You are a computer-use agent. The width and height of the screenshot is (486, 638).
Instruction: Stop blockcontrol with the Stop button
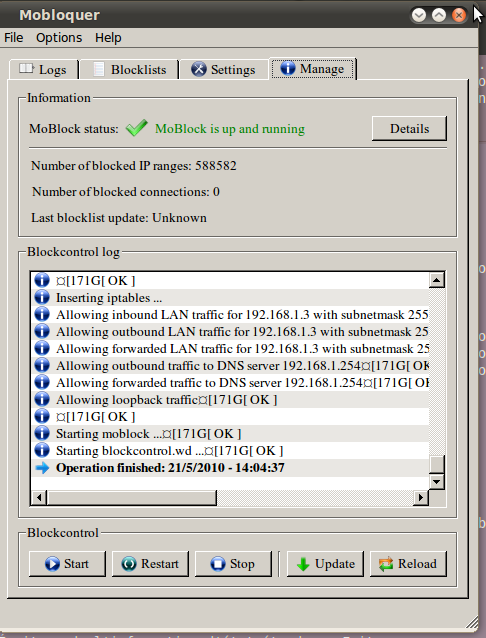[x=233, y=564]
